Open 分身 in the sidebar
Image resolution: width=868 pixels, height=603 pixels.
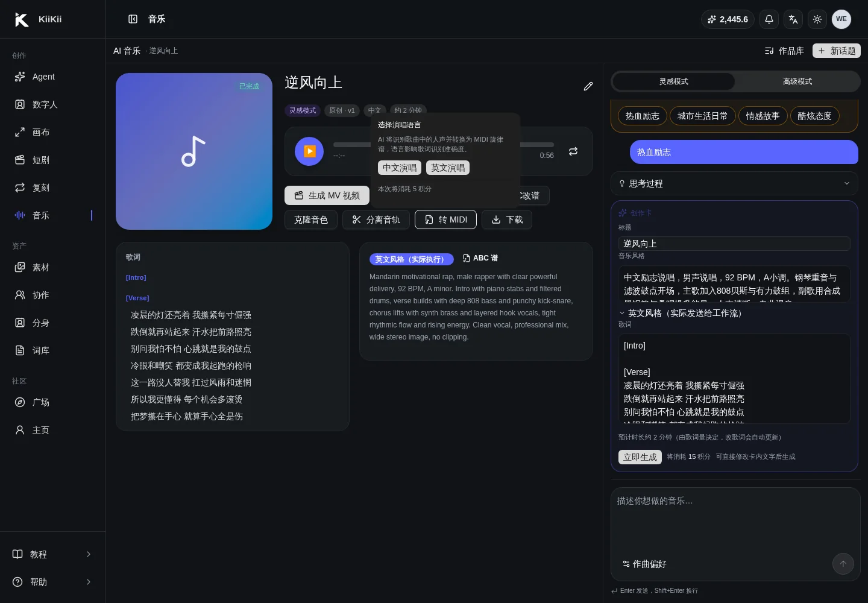[x=52, y=323]
